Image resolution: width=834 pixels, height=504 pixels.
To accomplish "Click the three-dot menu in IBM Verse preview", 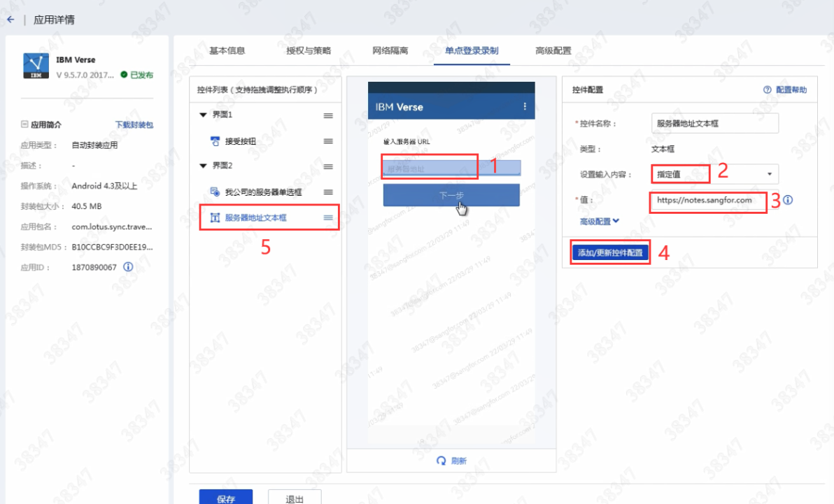I will (525, 106).
